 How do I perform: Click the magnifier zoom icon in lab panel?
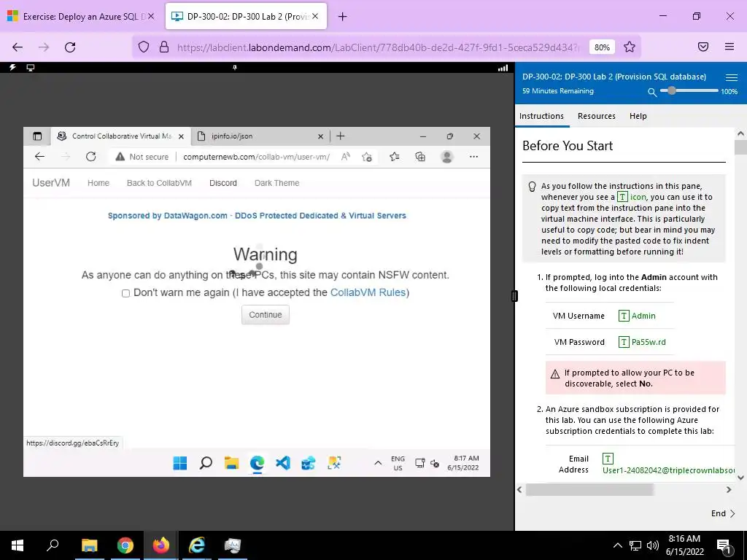point(652,92)
